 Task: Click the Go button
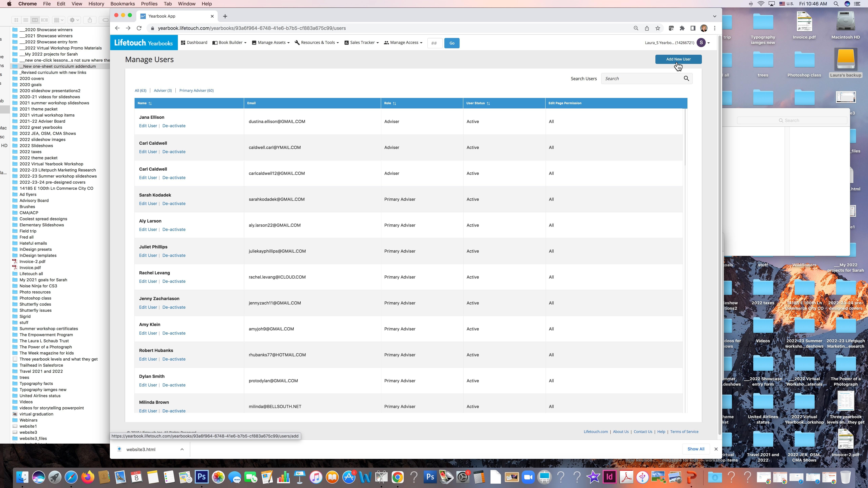click(x=452, y=43)
